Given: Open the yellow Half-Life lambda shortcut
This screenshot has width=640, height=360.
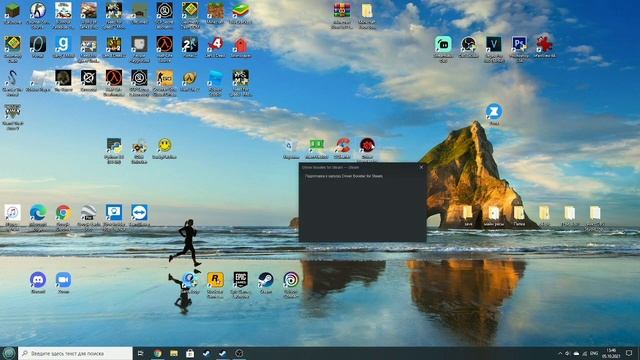Looking at the screenshot, I should click(x=190, y=78).
